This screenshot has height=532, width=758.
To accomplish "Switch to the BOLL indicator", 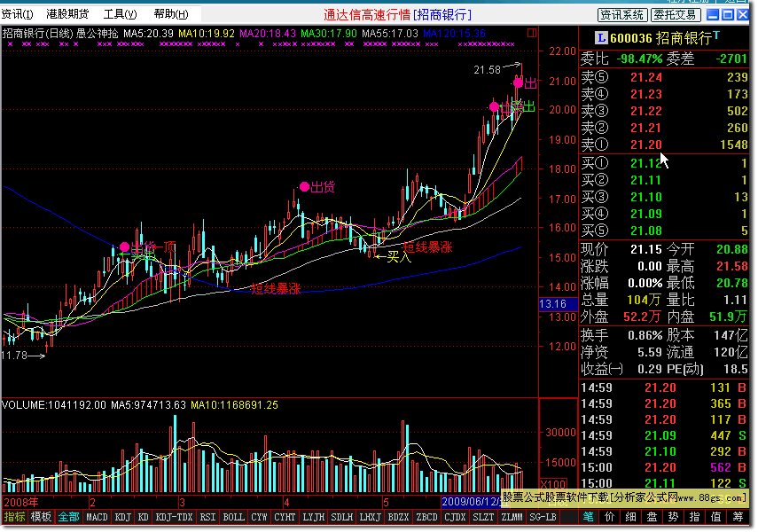I will [233, 517].
